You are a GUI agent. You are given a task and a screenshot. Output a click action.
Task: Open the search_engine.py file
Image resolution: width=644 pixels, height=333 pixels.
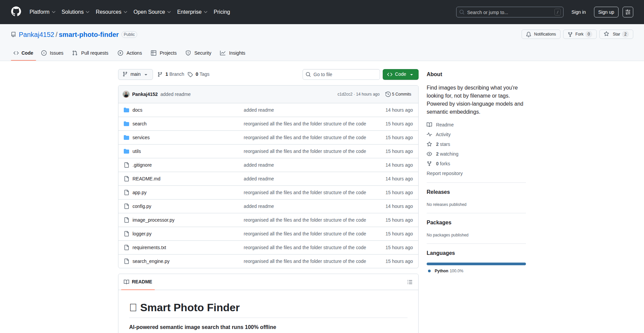[151, 261]
